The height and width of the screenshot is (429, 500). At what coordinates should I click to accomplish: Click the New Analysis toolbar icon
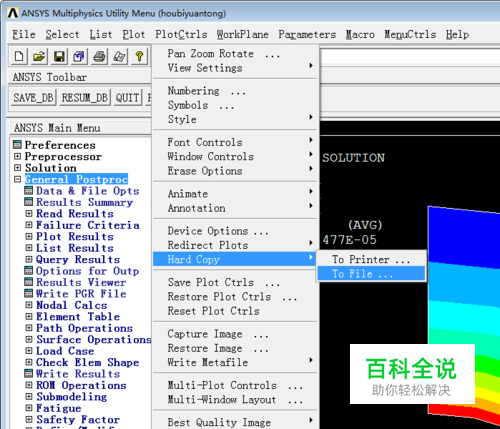pyautogui.click(x=19, y=56)
